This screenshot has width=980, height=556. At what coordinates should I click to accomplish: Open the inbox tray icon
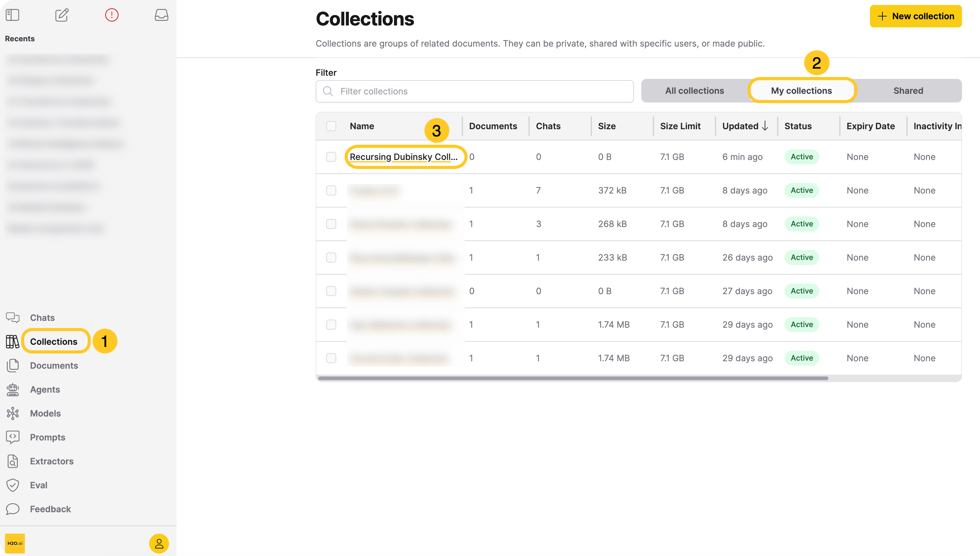pos(161,15)
